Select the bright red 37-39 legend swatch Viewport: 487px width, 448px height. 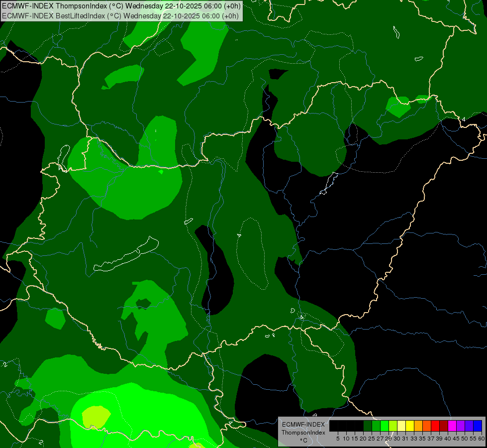pos(435,426)
